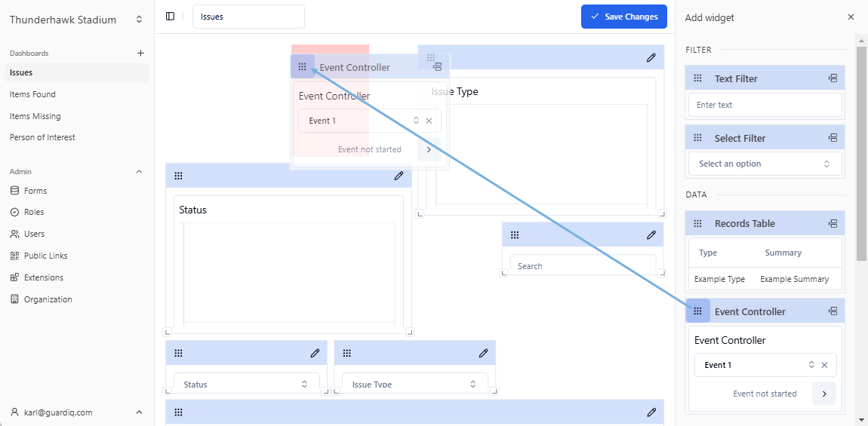Viewport: 868px width, 426px height.
Task: Click the insert icon on Records Table widget
Action: coord(833,223)
